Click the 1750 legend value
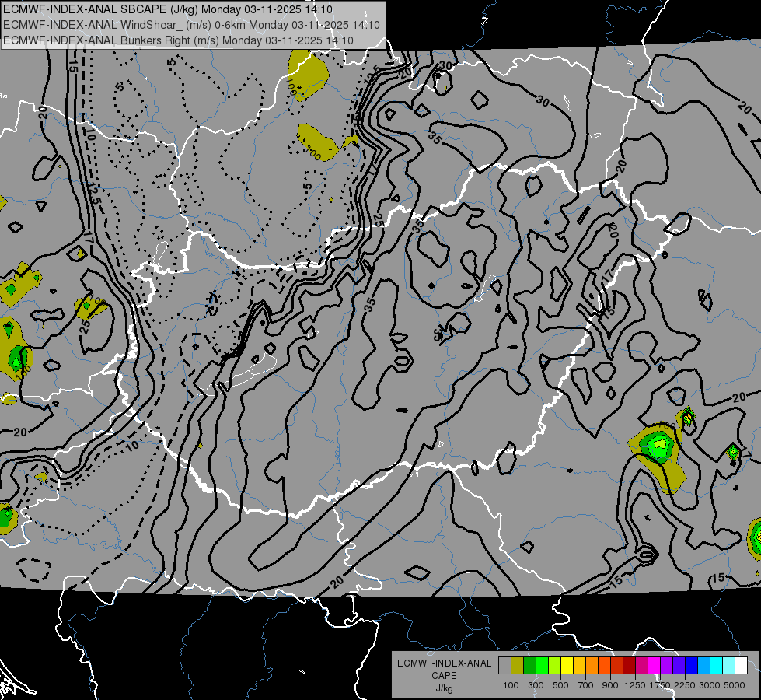 click(x=660, y=685)
